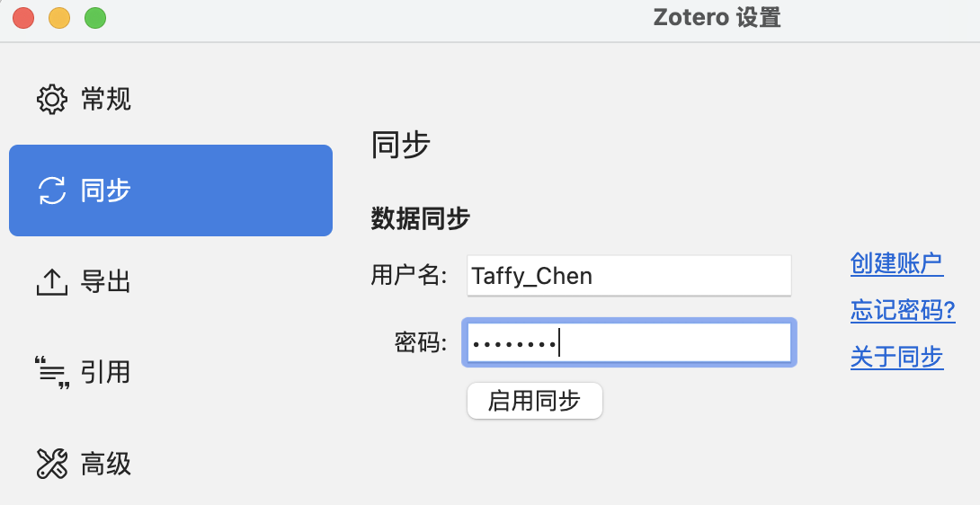980x505 pixels.
Task: Click the Zotero 设置 window title
Action: pyautogui.click(x=717, y=17)
